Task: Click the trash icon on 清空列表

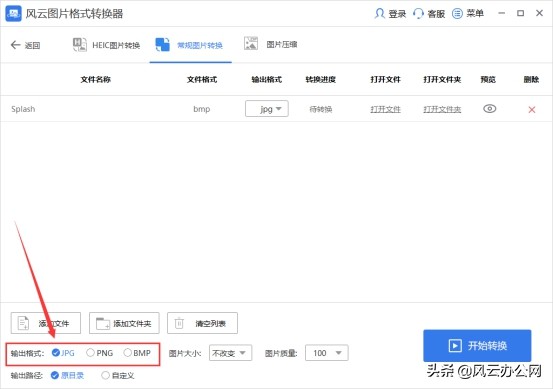Action: click(x=179, y=323)
